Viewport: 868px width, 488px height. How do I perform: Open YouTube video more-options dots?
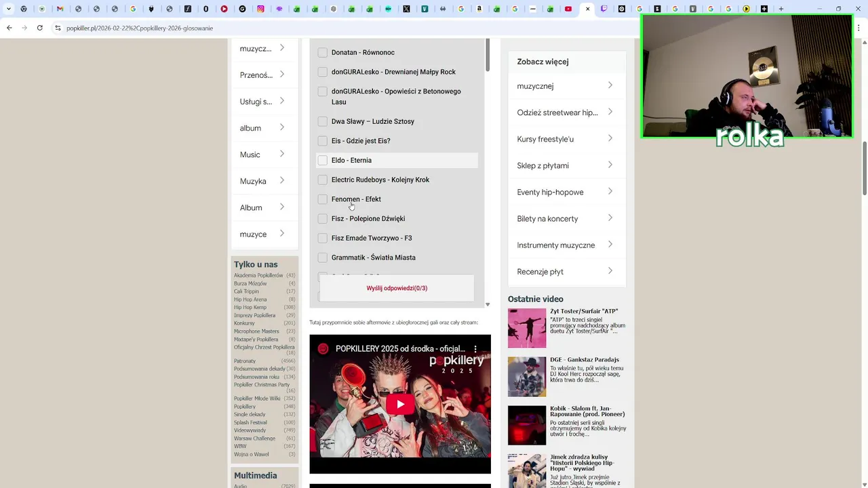click(x=475, y=349)
